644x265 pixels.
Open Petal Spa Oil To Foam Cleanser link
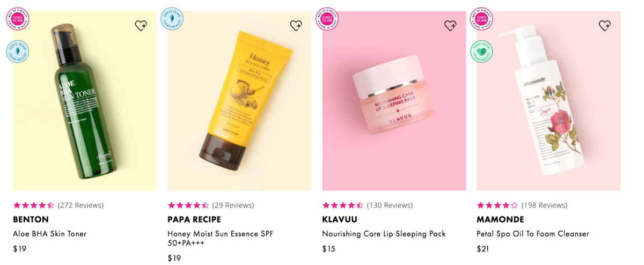533,234
